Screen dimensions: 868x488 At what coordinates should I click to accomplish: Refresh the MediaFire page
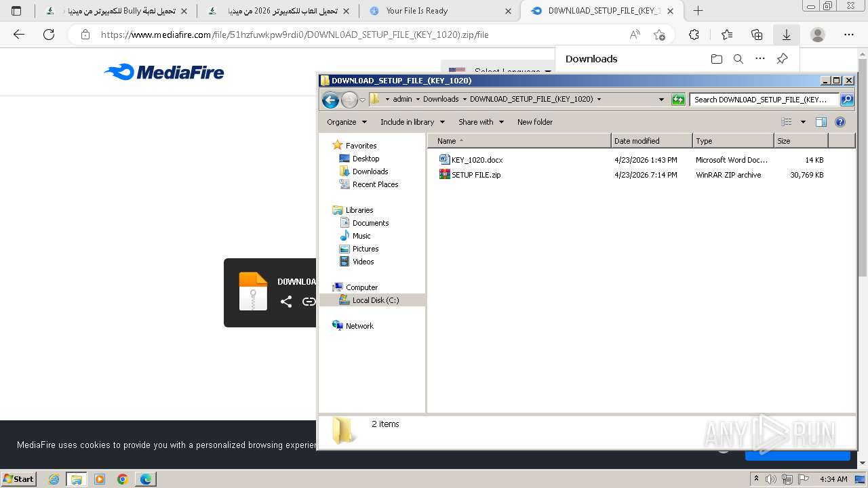(x=49, y=35)
